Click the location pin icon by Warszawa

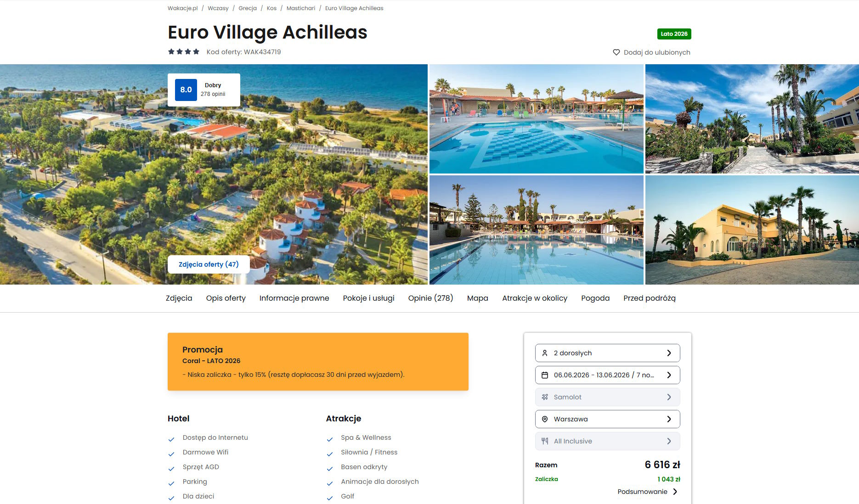(x=545, y=419)
